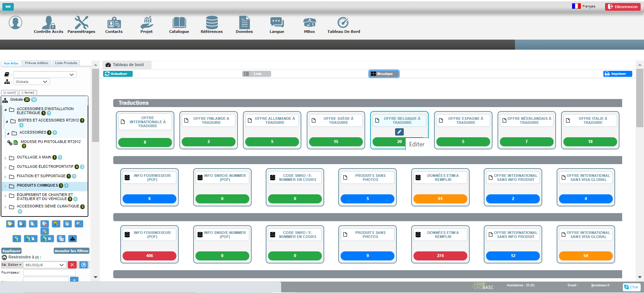The width and height of the screenshot is (644, 293).
Task: Switch to Vue Arbo tab
Action: 11,63
